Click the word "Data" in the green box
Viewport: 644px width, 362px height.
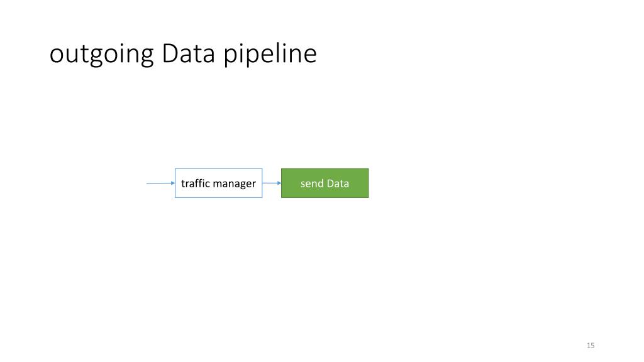pyautogui.click(x=338, y=184)
